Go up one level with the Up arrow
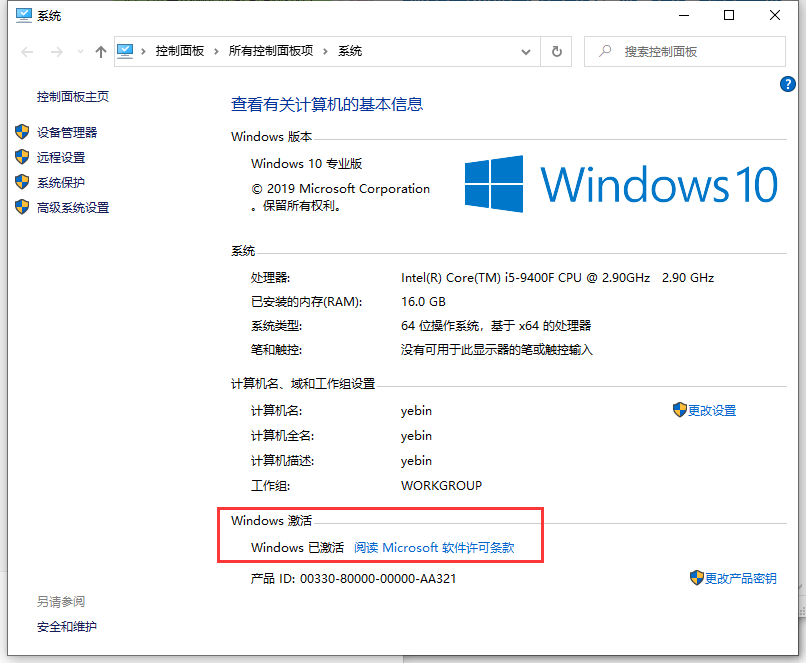 point(100,51)
